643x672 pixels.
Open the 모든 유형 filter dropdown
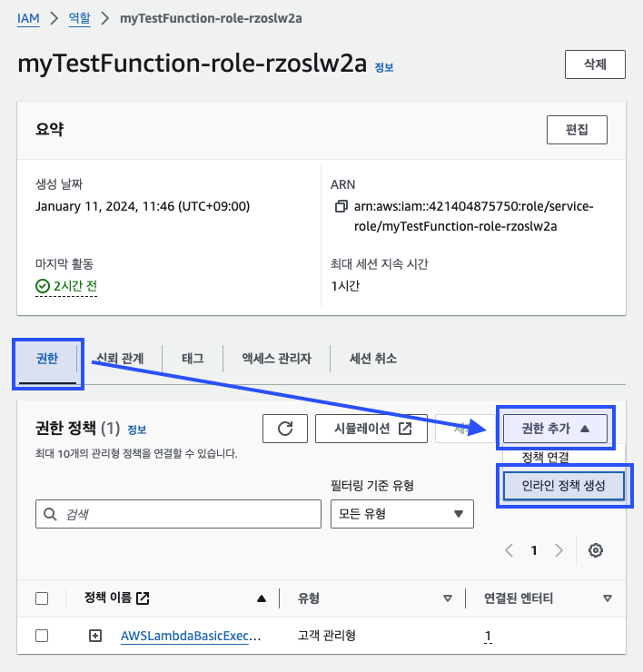coord(402,514)
